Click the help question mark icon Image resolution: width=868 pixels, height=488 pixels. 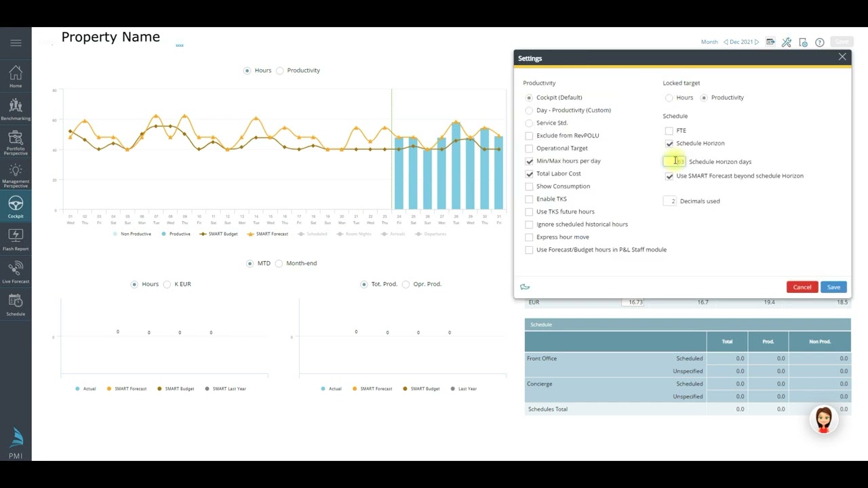coord(819,42)
